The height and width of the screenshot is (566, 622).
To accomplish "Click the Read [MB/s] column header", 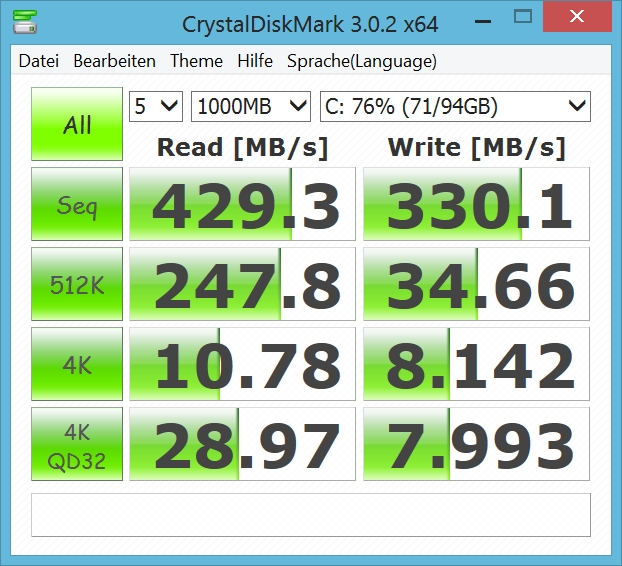I will pyautogui.click(x=242, y=148).
